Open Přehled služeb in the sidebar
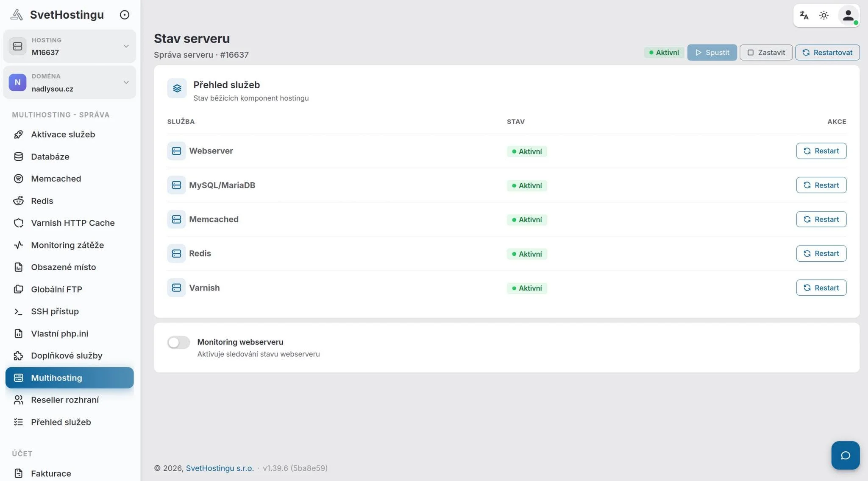The image size is (868, 481). [70, 422]
